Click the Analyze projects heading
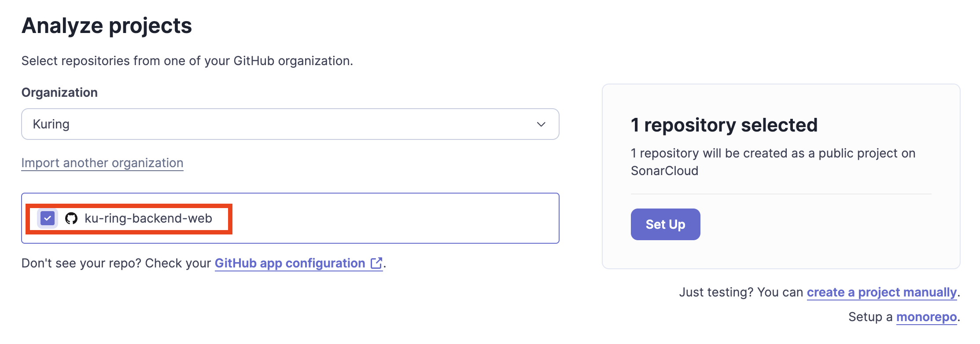This screenshot has width=980, height=344. point(107,26)
